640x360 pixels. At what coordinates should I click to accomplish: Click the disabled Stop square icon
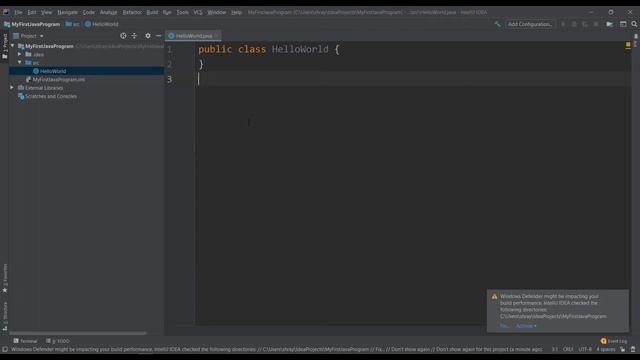(596, 24)
